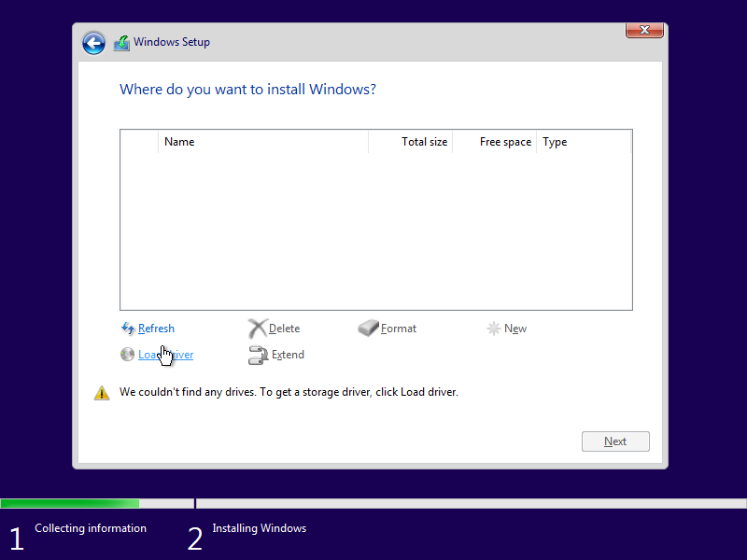
Task: Click the New starburst icon
Action: click(x=494, y=329)
